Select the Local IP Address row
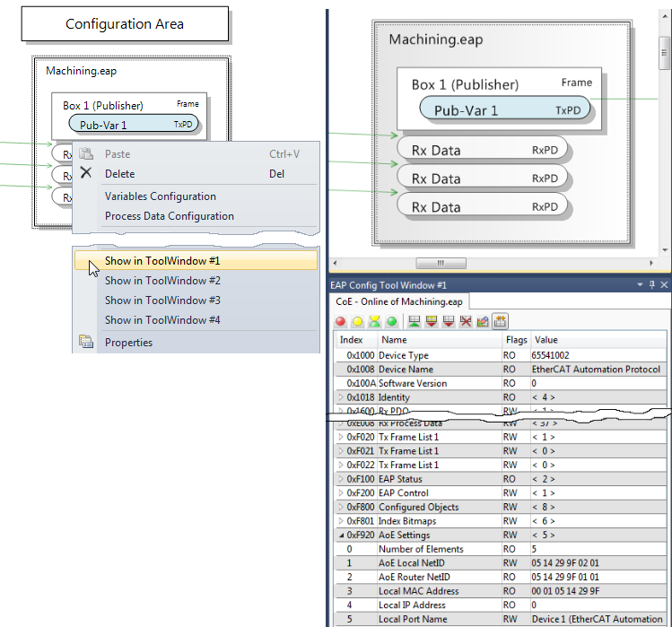Image resolution: width=672 pixels, height=627 pixels. point(500,605)
